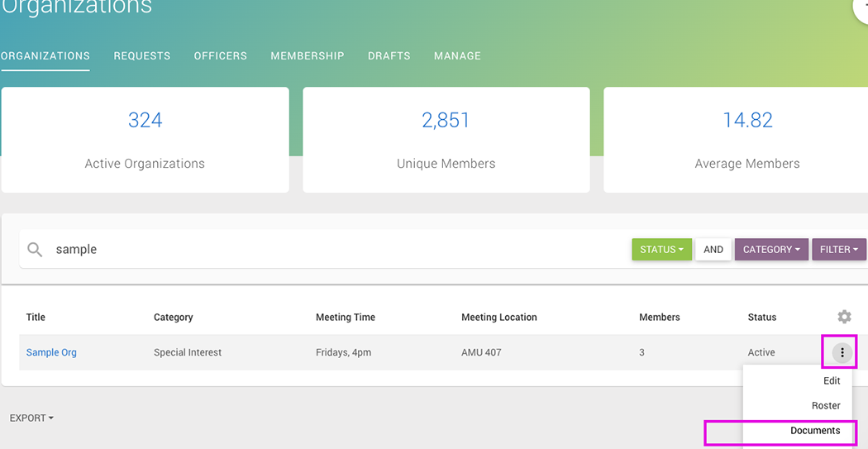Go to the OFFICERS tab
Viewport: 868px width, 449px height.
point(220,56)
